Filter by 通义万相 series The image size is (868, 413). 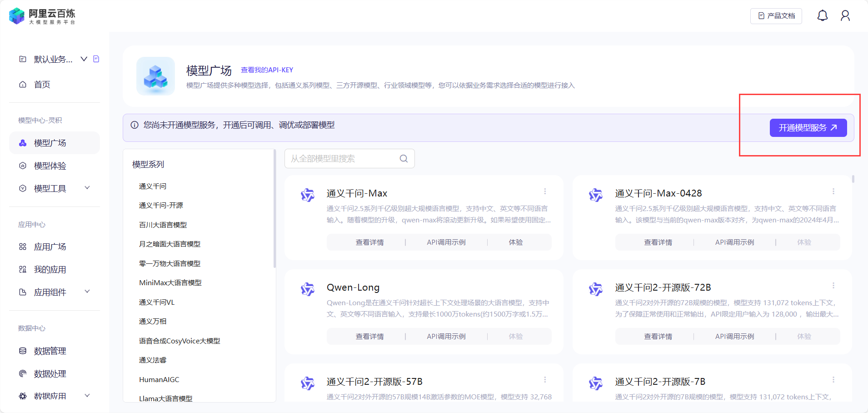153,321
